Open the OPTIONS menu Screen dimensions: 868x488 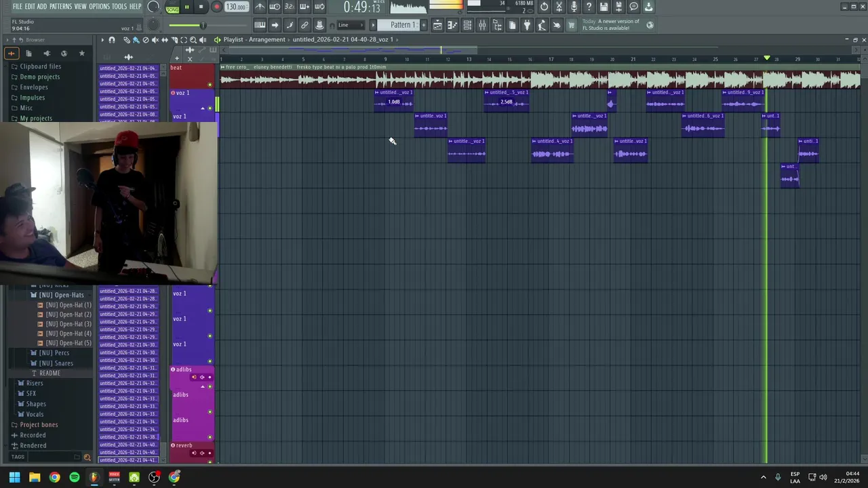99,7
